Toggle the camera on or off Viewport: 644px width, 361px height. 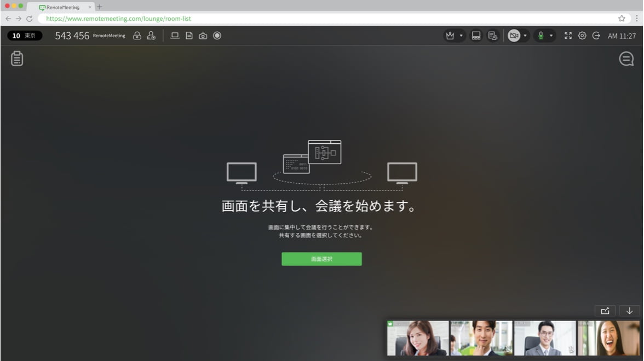click(513, 36)
